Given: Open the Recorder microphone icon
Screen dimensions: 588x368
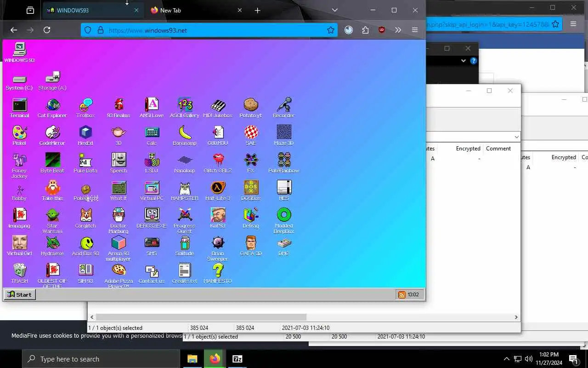Looking at the screenshot, I should (x=284, y=108).
